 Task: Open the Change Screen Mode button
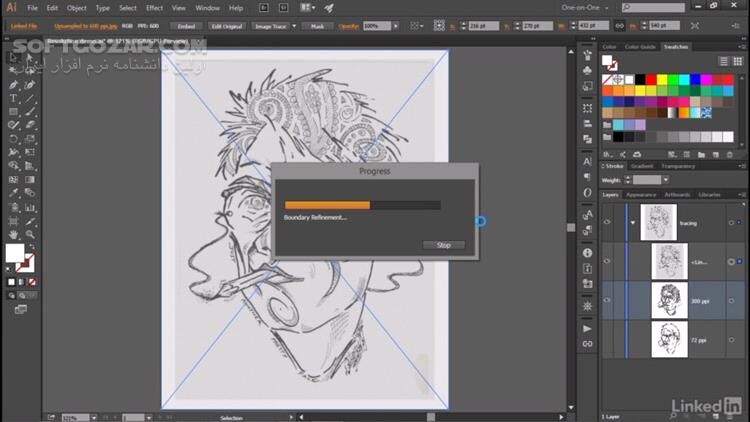21,310
